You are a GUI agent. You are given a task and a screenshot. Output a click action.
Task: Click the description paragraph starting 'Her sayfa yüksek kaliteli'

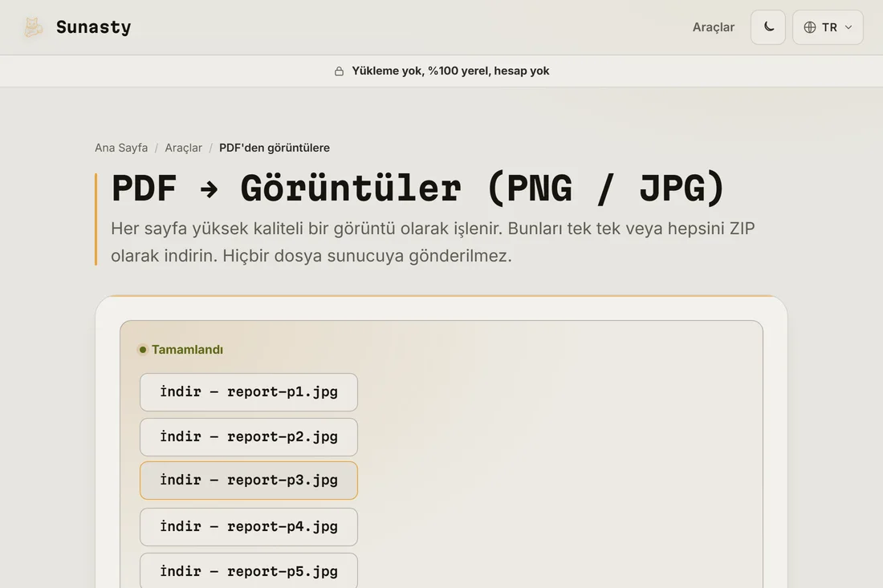(433, 242)
